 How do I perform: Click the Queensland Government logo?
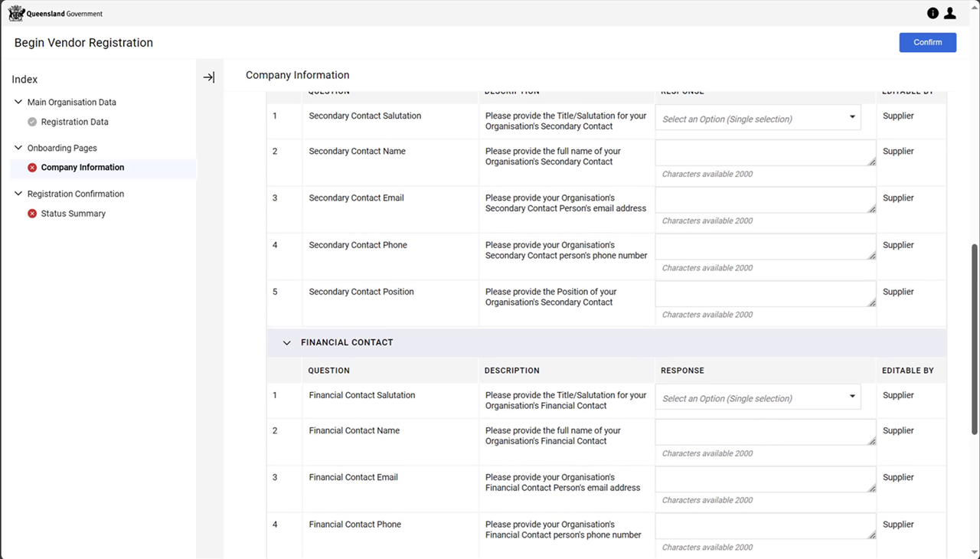(x=55, y=13)
